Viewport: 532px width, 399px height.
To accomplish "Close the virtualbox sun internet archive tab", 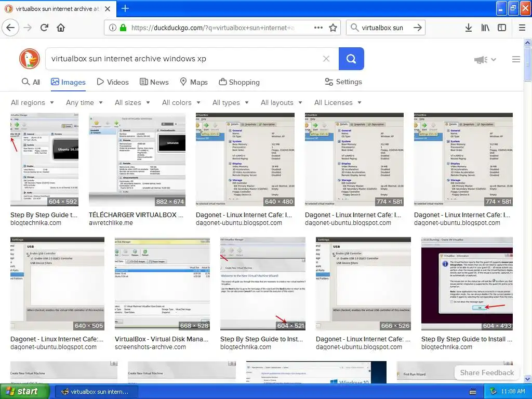I will point(108,9).
